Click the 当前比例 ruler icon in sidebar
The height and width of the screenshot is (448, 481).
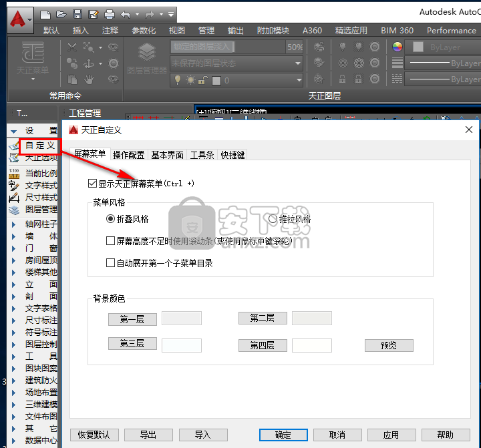click(14, 174)
